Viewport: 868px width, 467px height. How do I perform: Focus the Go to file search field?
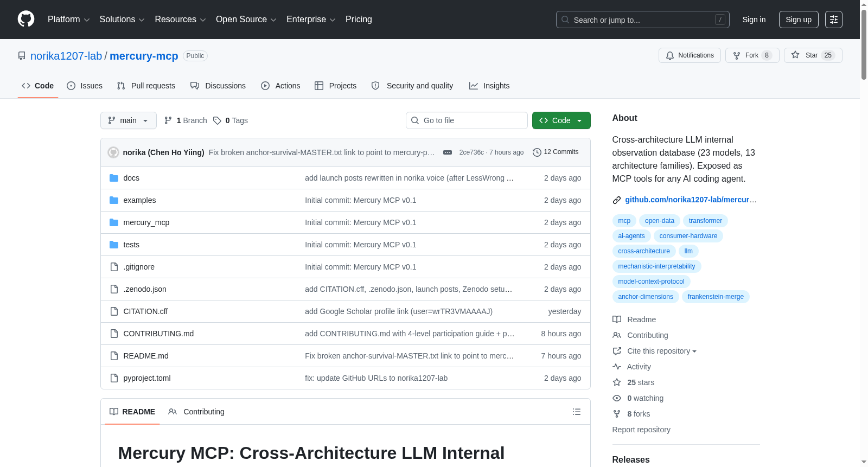(x=467, y=120)
